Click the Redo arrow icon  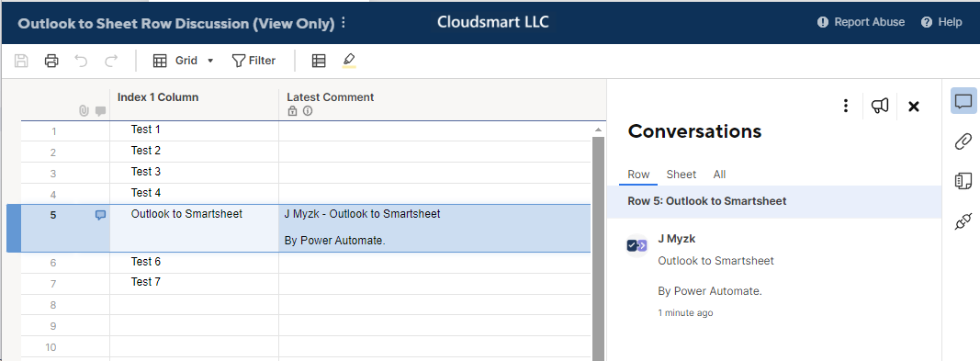111,61
